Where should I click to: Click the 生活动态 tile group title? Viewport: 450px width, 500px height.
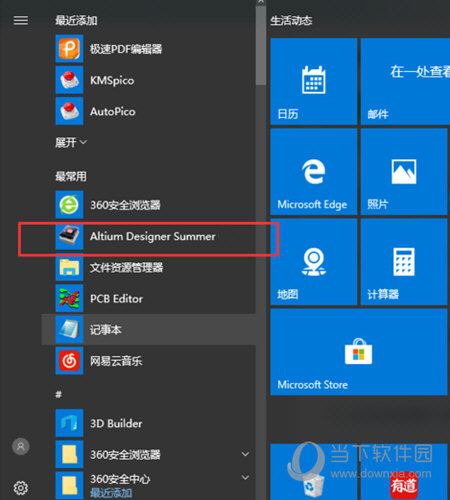click(291, 21)
